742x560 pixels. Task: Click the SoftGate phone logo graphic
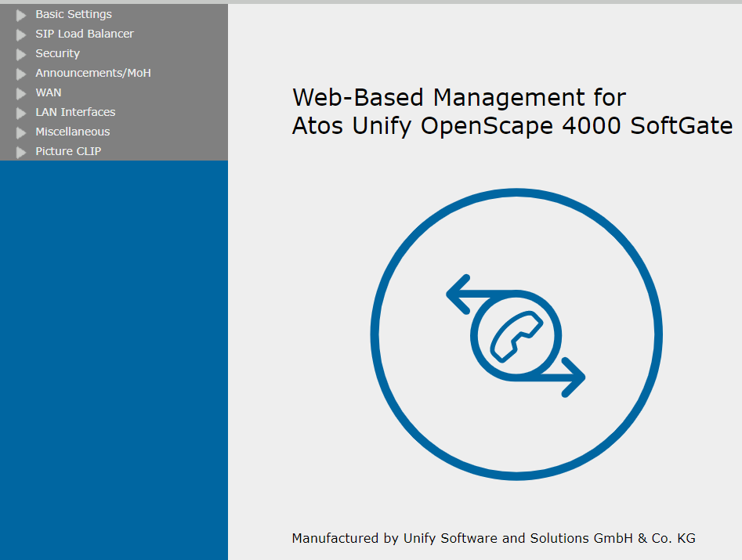(x=516, y=334)
